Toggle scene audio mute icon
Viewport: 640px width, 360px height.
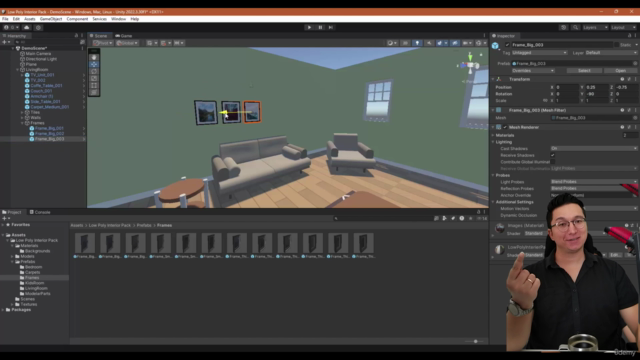(x=429, y=43)
